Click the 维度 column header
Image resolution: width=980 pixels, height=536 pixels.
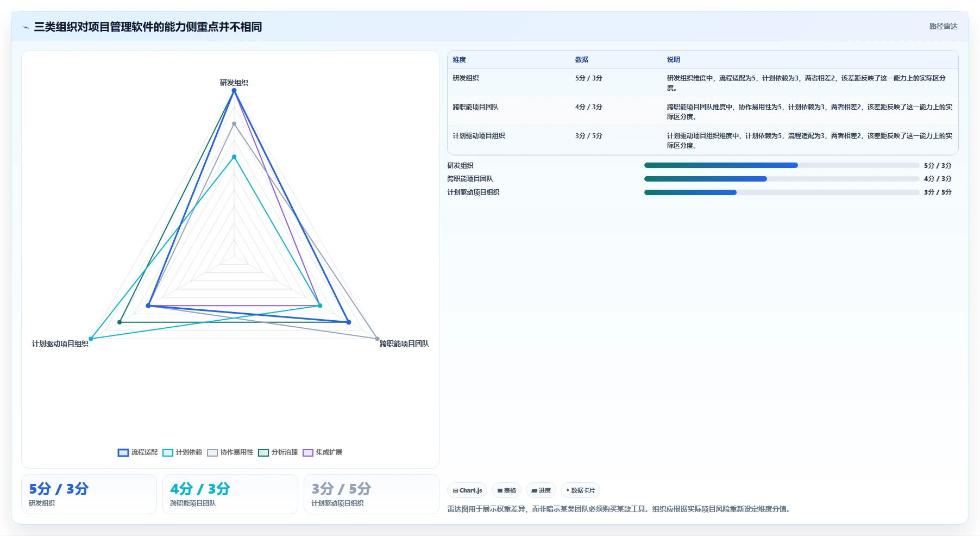460,60
